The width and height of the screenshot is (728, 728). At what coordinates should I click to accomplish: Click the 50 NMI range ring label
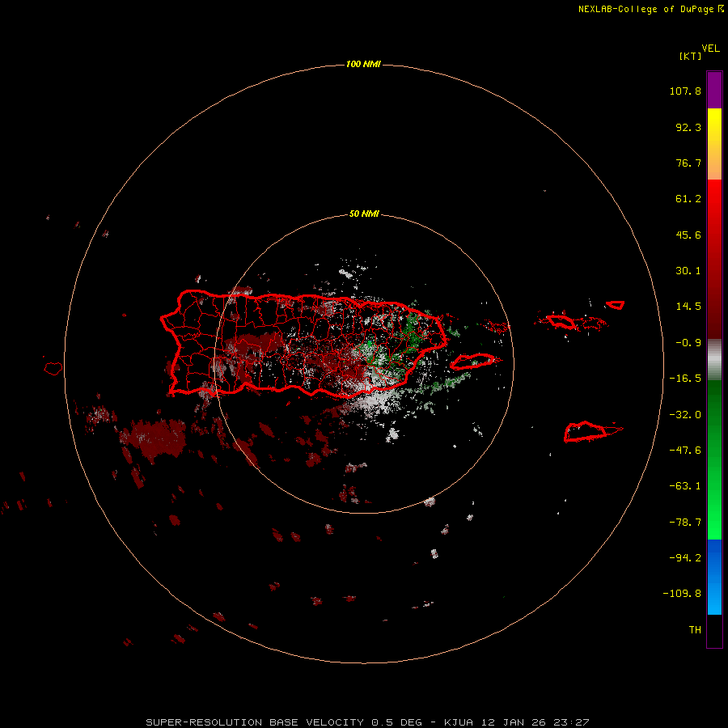point(364,214)
